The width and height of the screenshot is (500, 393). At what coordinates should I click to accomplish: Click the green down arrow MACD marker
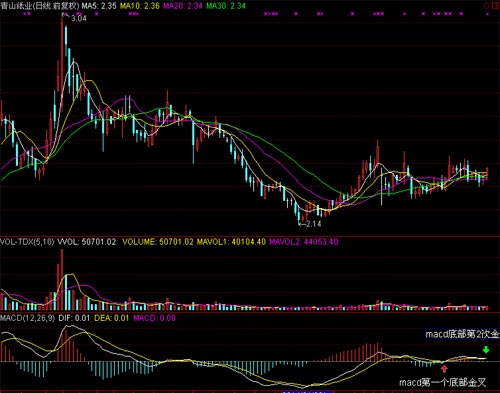point(486,350)
